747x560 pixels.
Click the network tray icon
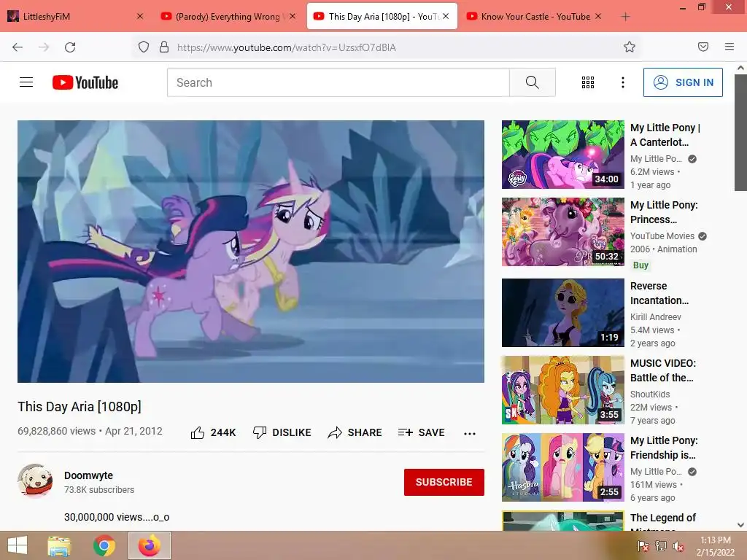(x=661, y=546)
